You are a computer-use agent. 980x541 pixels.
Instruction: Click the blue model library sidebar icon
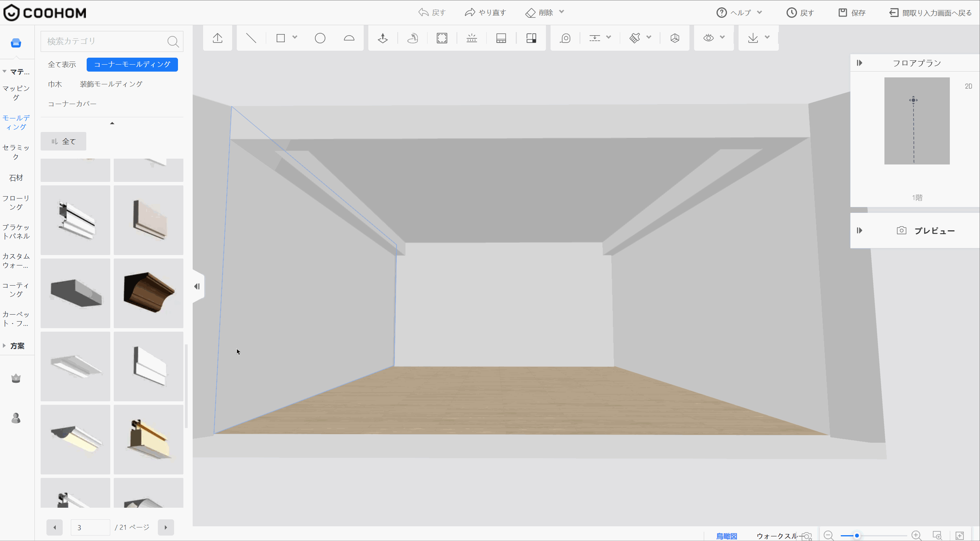16,43
